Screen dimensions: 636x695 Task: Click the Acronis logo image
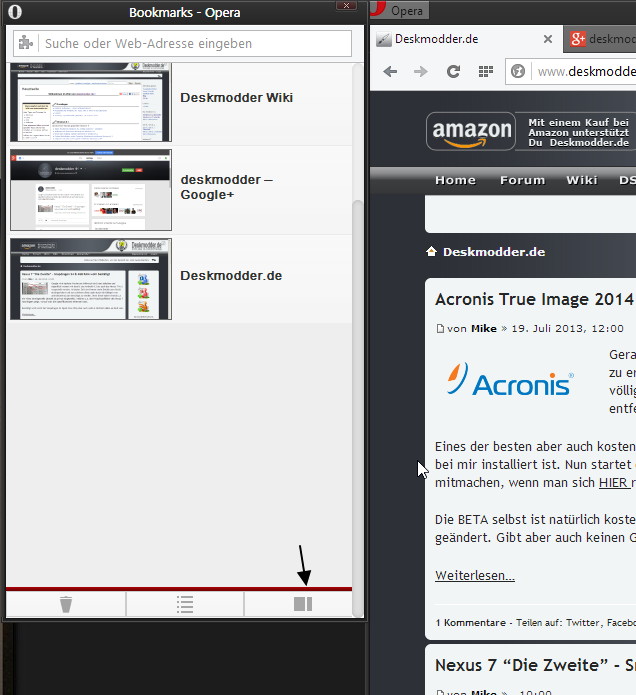[510, 380]
